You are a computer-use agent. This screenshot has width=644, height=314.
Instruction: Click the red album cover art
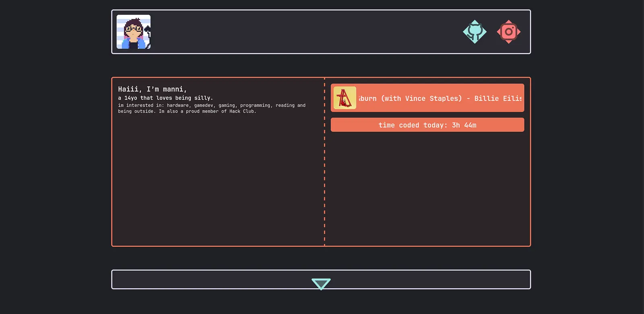pos(345,98)
